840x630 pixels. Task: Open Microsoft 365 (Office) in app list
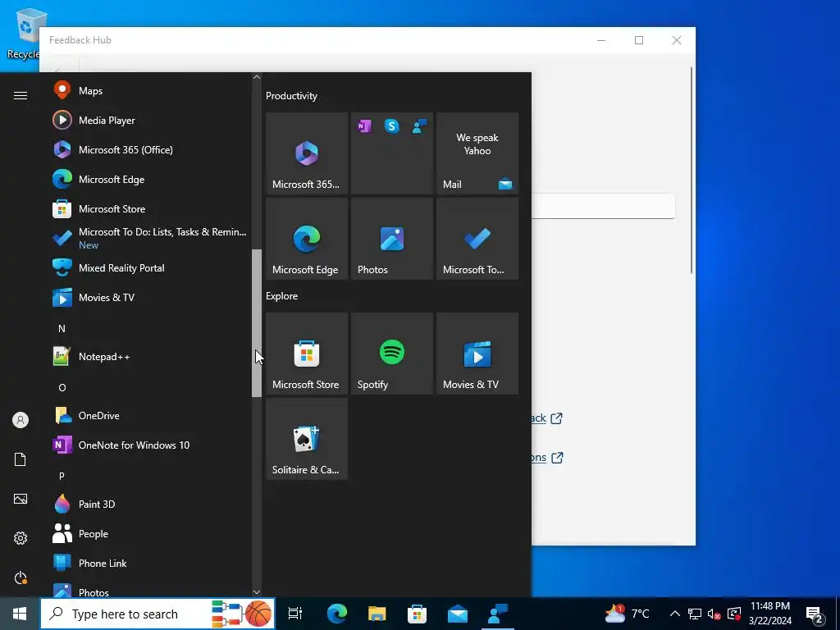[x=148, y=149]
